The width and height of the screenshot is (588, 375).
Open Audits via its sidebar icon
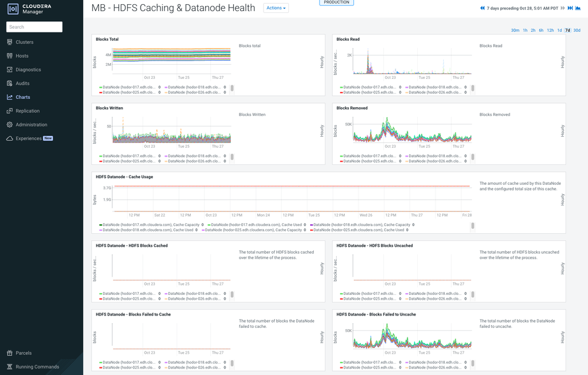(x=10, y=83)
